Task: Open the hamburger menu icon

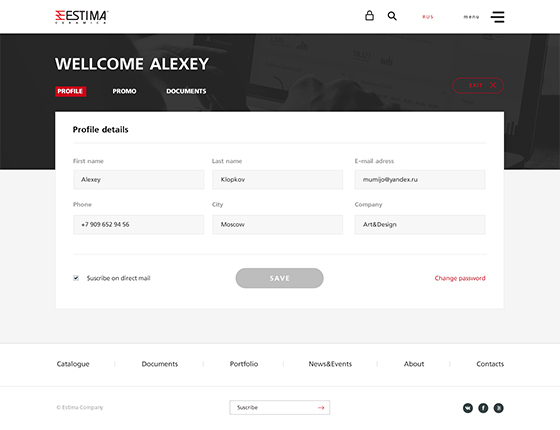Action: (498, 17)
